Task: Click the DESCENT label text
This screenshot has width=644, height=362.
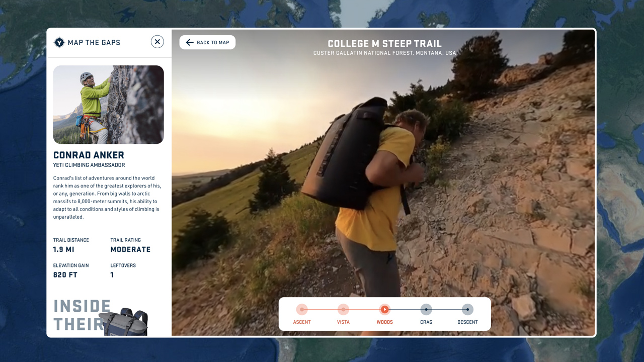Action: click(467, 322)
